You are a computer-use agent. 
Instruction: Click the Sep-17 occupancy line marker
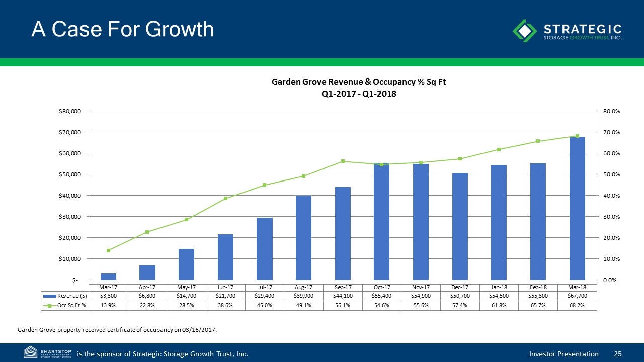343,161
